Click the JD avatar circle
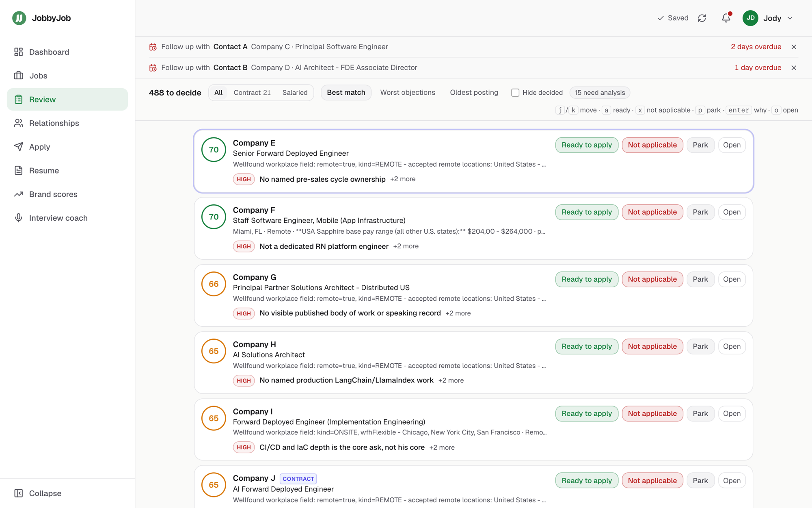The image size is (812, 508). click(750, 18)
